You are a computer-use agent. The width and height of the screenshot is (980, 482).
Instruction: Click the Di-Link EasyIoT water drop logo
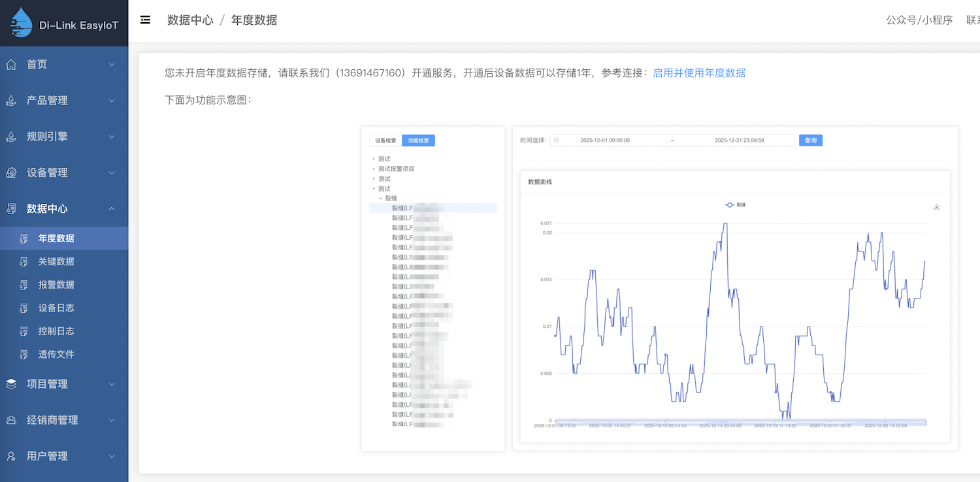click(21, 23)
